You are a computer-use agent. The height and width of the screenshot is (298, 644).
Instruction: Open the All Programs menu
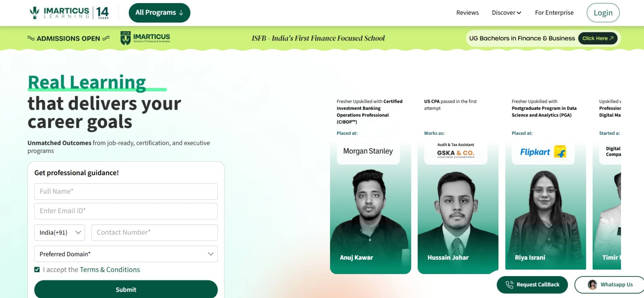(159, 13)
